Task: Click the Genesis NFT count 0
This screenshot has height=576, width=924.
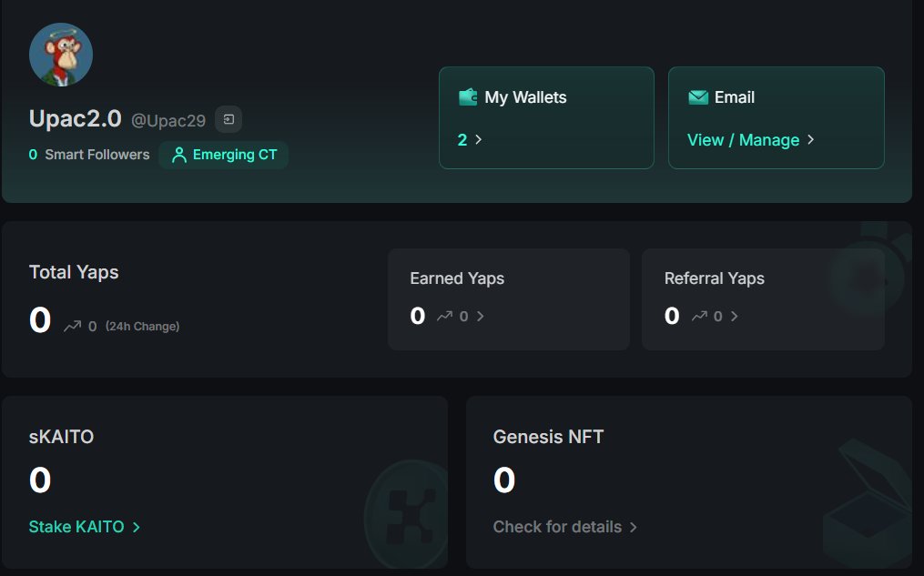Action: pos(504,480)
